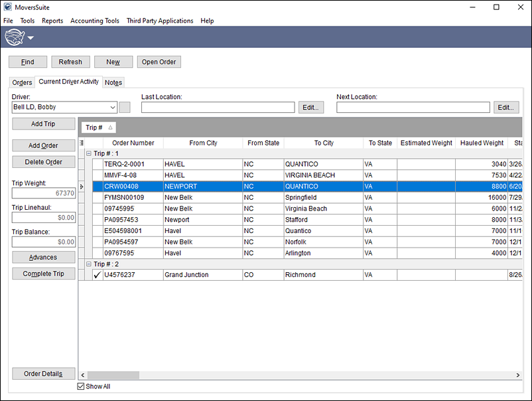Open the Third Party Applications menu
Viewport: 532px width, 401px height.
tap(159, 21)
